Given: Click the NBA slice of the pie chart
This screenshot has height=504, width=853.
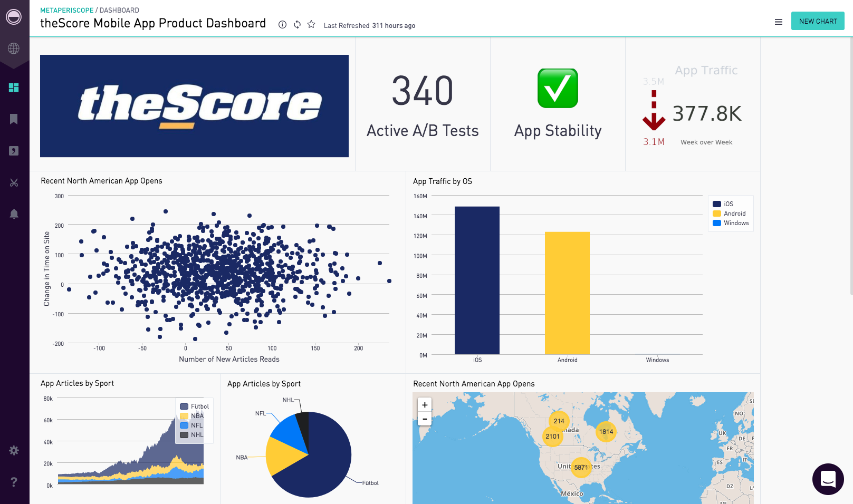Looking at the screenshot, I should coord(282,456).
